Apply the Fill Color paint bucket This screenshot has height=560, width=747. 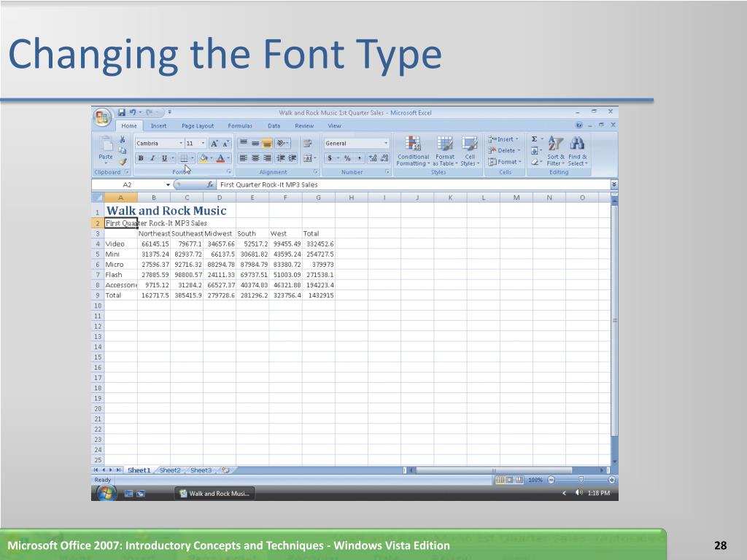[x=204, y=158]
